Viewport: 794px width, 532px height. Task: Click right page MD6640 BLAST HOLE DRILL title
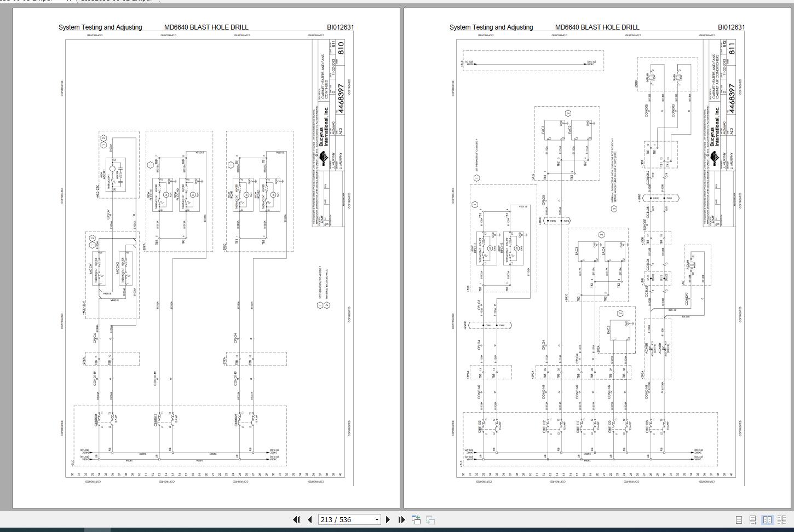[597, 27]
